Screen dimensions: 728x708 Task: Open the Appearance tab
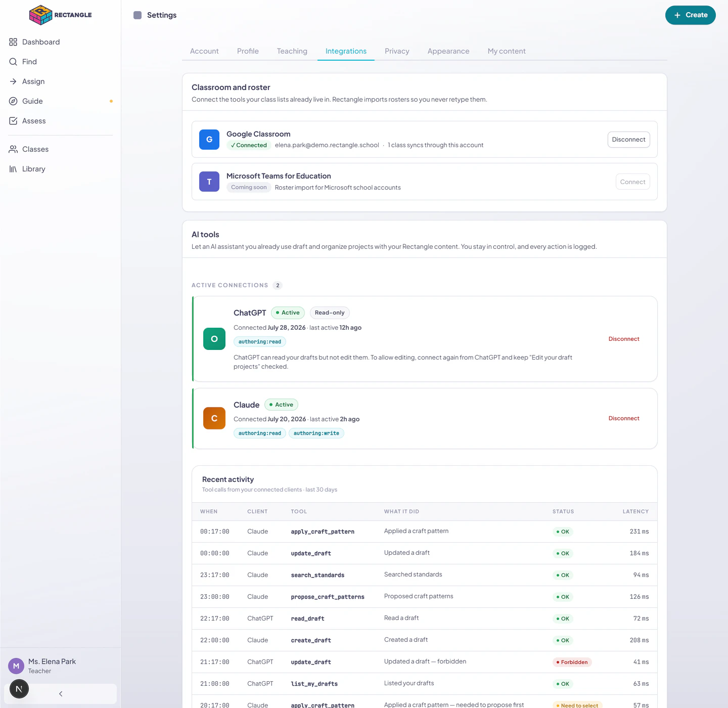pyautogui.click(x=448, y=51)
